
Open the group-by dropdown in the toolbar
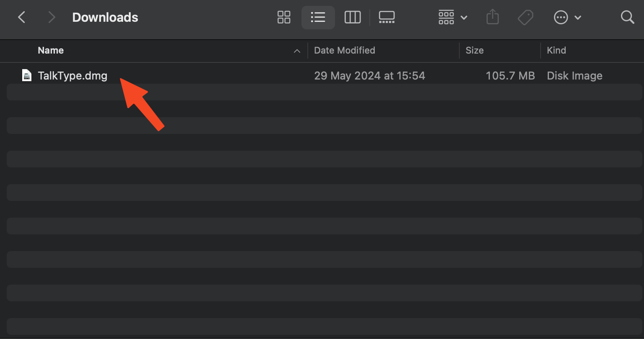pos(452,17)
